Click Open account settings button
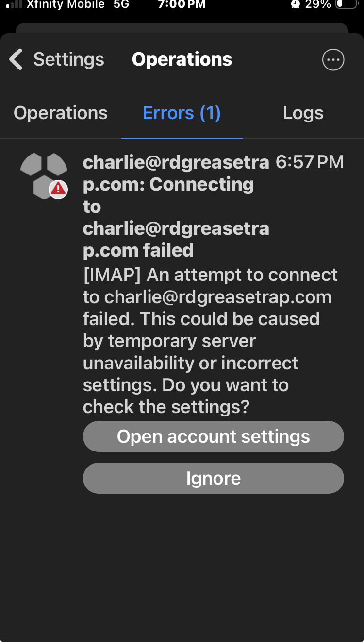The width and height of the screenshot is (364, 642). pos(214,436)
